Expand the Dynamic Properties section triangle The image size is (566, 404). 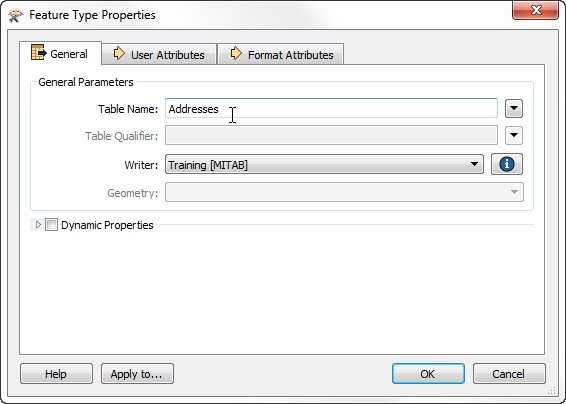38,225
